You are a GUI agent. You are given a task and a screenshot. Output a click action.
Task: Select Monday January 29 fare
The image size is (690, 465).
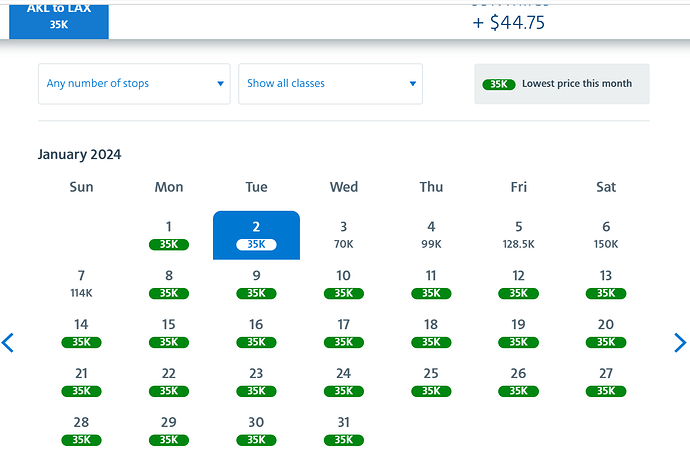tap(169, 430)
